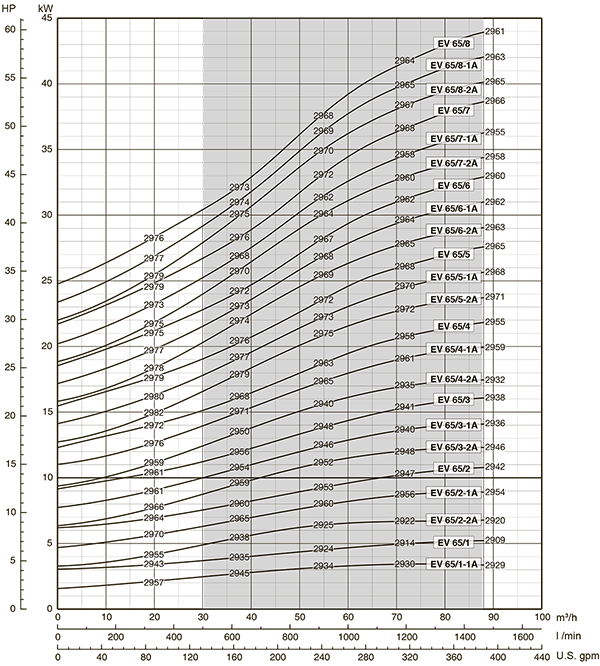600x666 pixels.
Task: Click the 100 tick on the m³/h axis
Action: (542, 617)
